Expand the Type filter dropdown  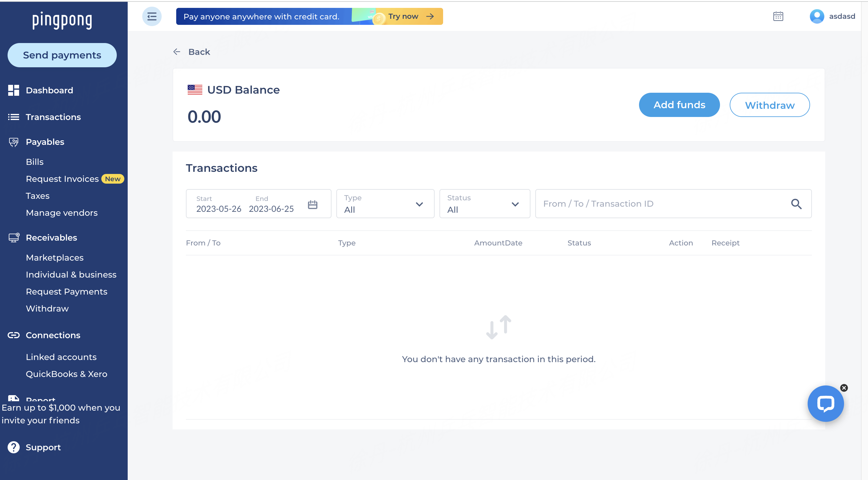(x=385, y=204)
